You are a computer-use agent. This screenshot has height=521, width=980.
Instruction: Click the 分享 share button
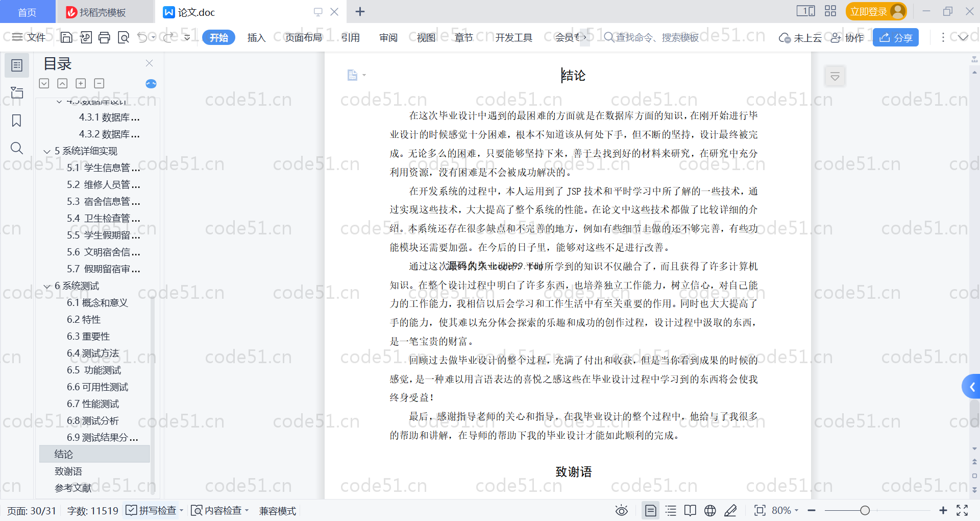[x=896, y=37]
